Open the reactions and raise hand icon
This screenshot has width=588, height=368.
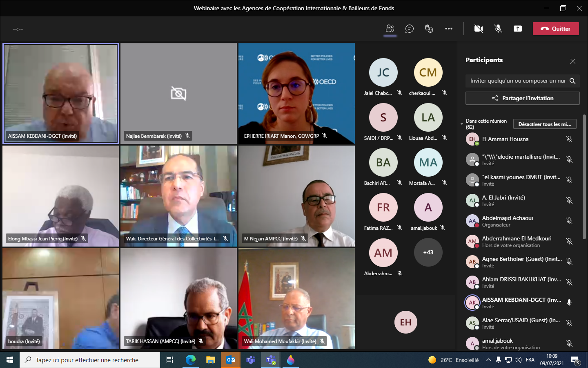click(429, 29)
